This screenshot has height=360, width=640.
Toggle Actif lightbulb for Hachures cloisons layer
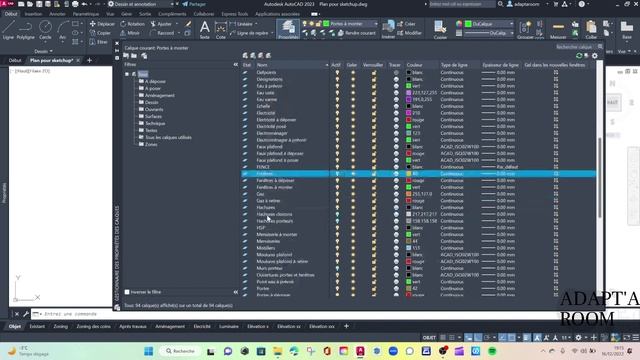point(337,214)
